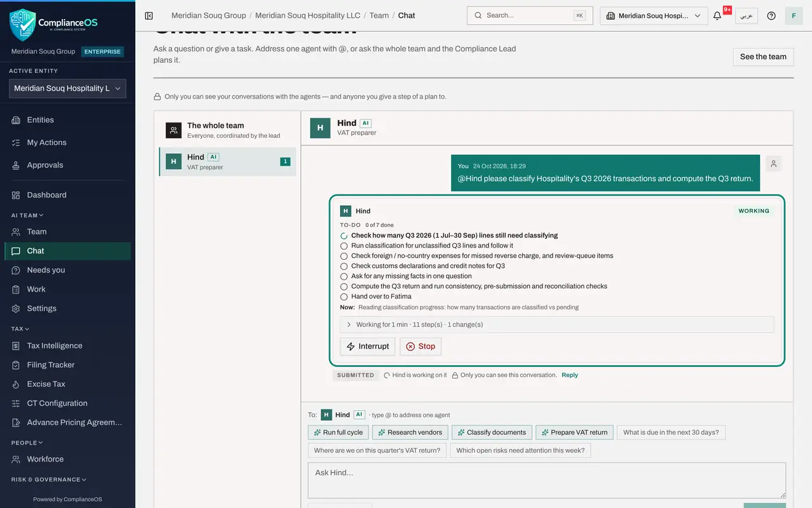Click the Excise Tax flame icon

pyautogui.click(x=16, y=384)
